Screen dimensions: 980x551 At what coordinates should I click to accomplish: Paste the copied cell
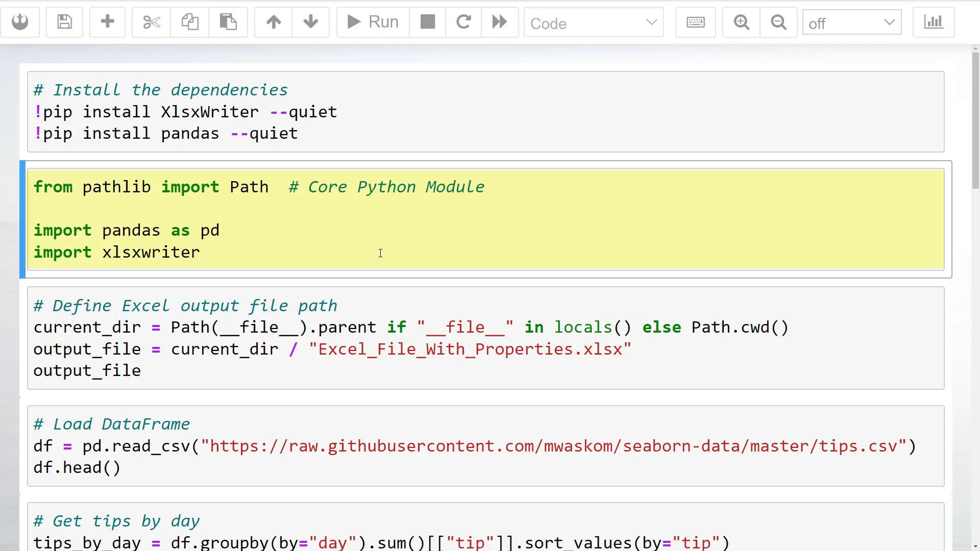point(228,22)
